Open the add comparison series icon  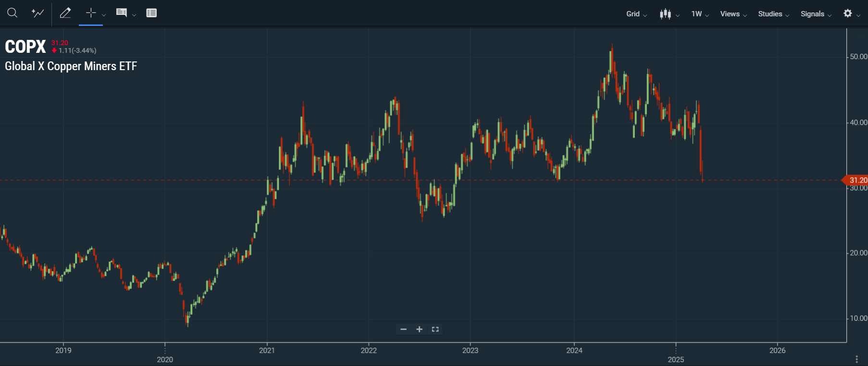point(37,13)
